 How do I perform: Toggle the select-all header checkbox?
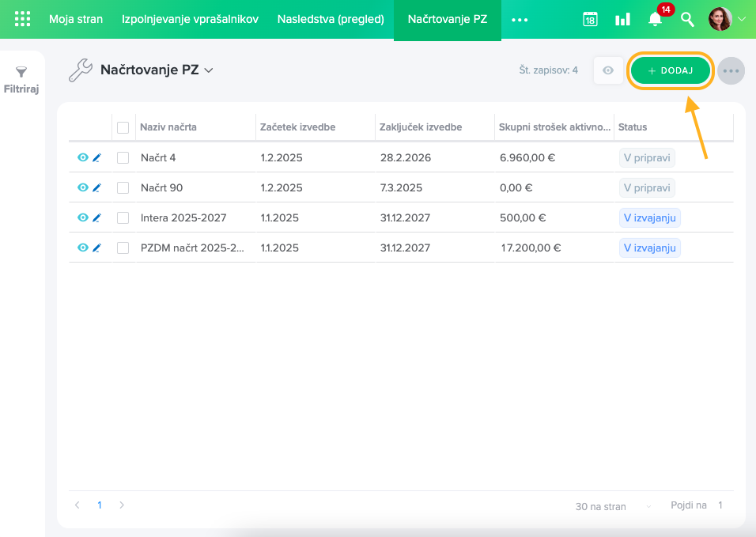click(123, 127)
